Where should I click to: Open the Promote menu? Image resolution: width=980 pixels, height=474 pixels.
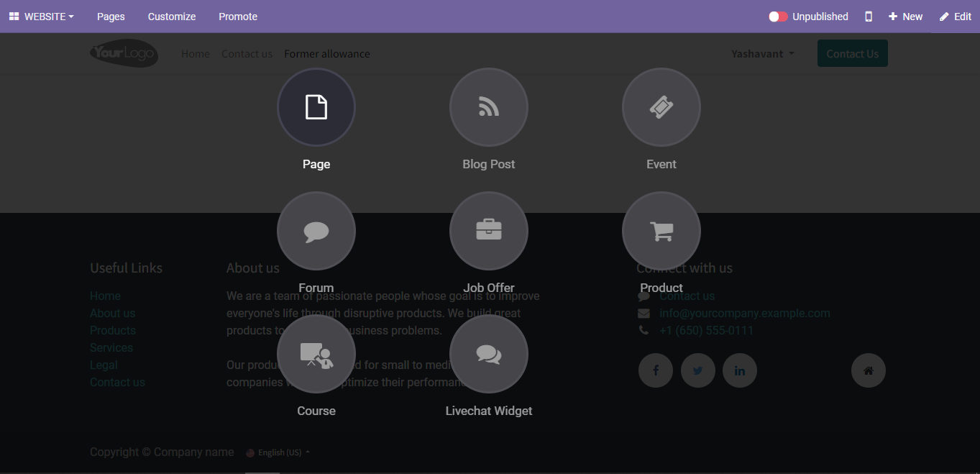pyautogui.click(x=238, y=17)
